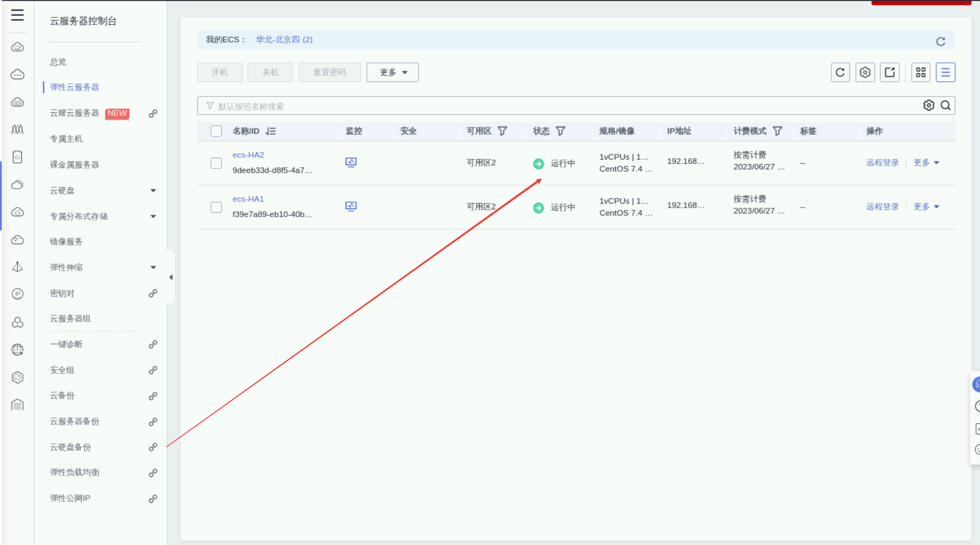
Task: Switch to card grid view
Action: pyautogui.click(x=921, y=72)
